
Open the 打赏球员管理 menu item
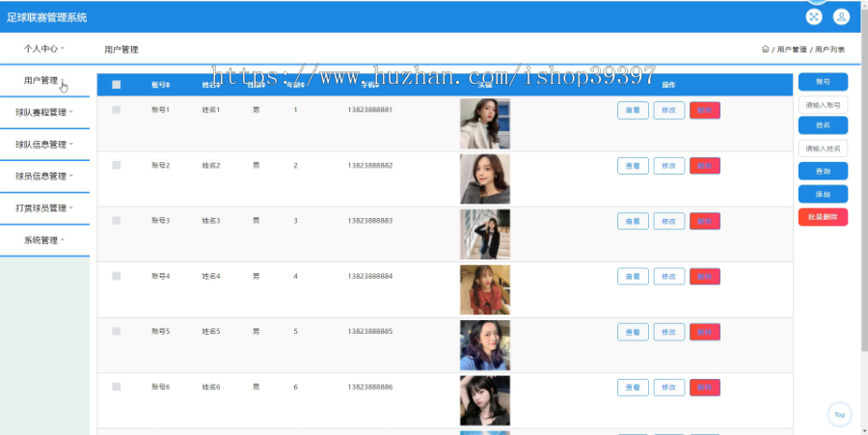[44, 208]
